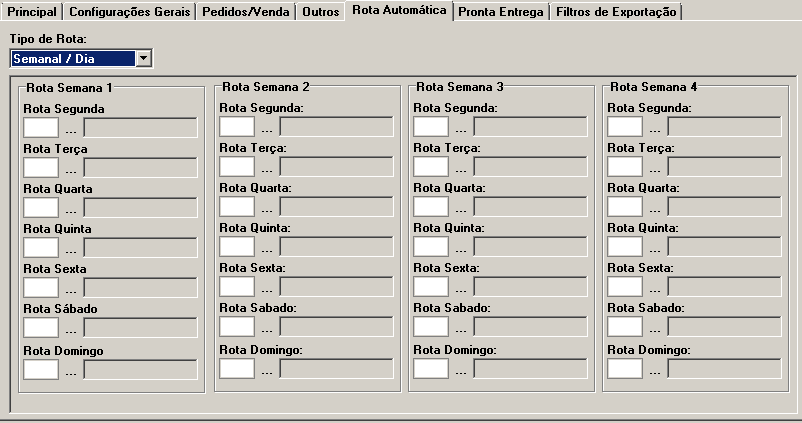The width and height of the screenshot is (802, 423).
Task: Open the ellipsis lookup for Semana 4 Rota Segunda
Action: (654, 129)
